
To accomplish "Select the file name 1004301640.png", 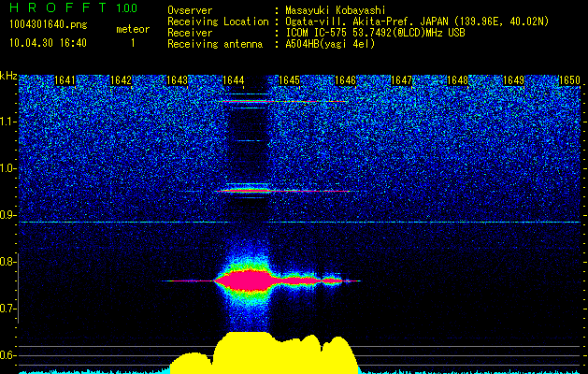I will (x=49, y=25).
